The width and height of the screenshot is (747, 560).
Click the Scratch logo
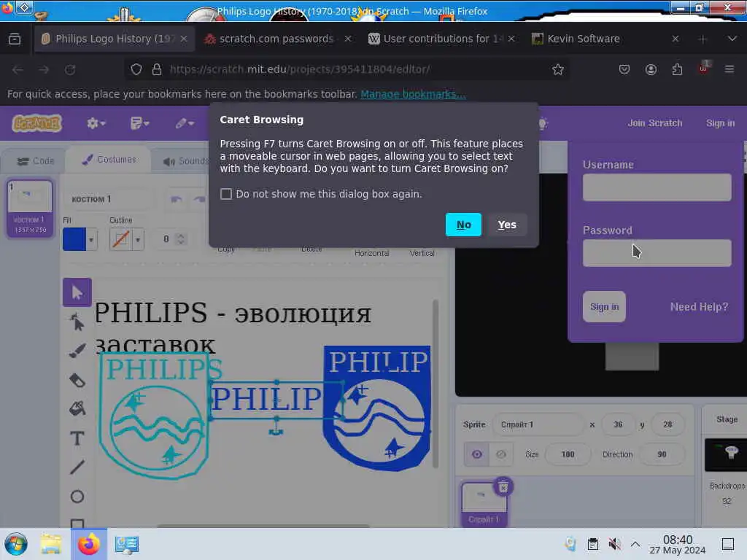click(36, 123)
